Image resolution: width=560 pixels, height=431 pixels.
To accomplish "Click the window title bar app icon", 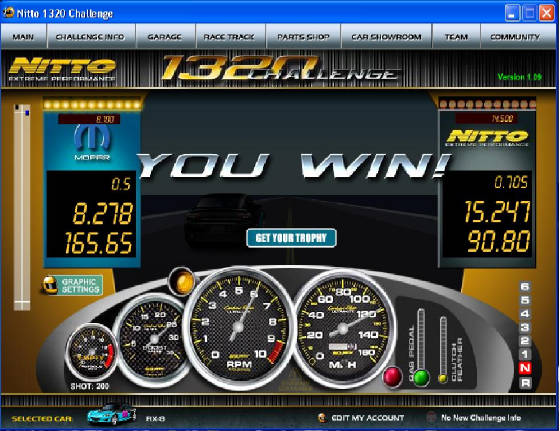I will point(9,13).
